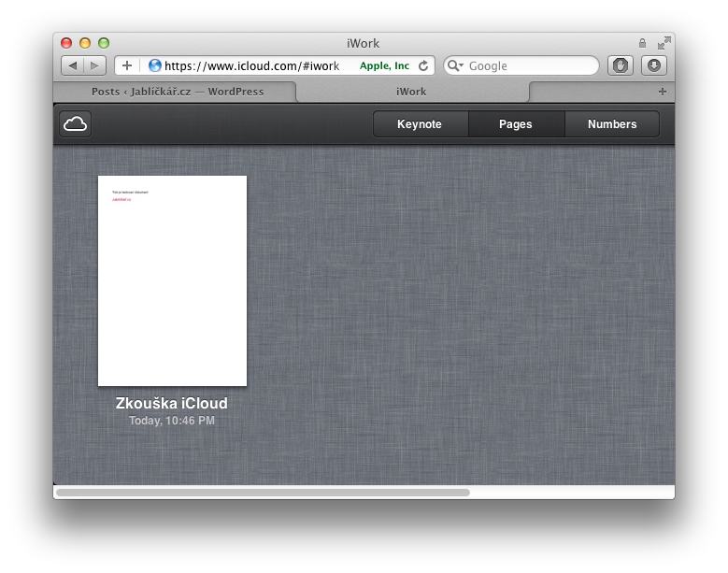
Task: Click the lock icon in title bar
Action: click(642, 43)
